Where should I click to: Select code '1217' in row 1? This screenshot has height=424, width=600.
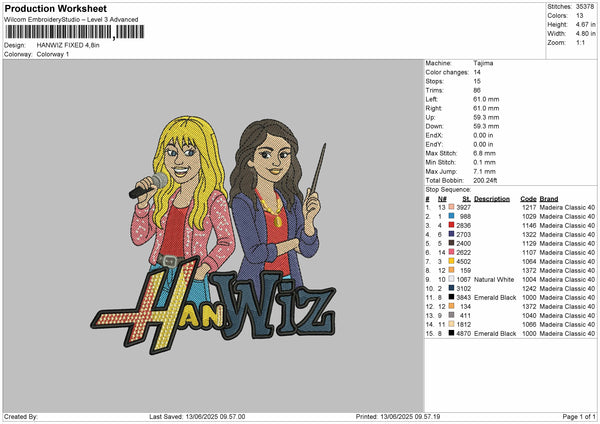529,207
